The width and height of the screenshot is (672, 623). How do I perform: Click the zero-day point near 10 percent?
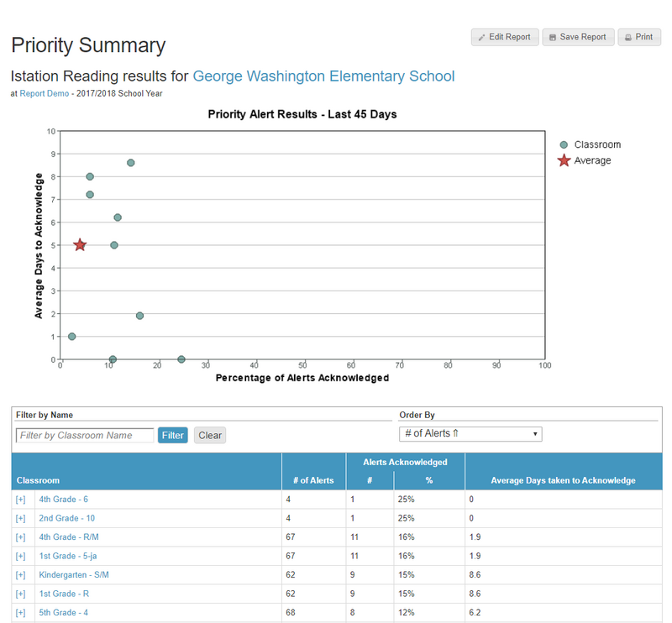coord(113,359)
